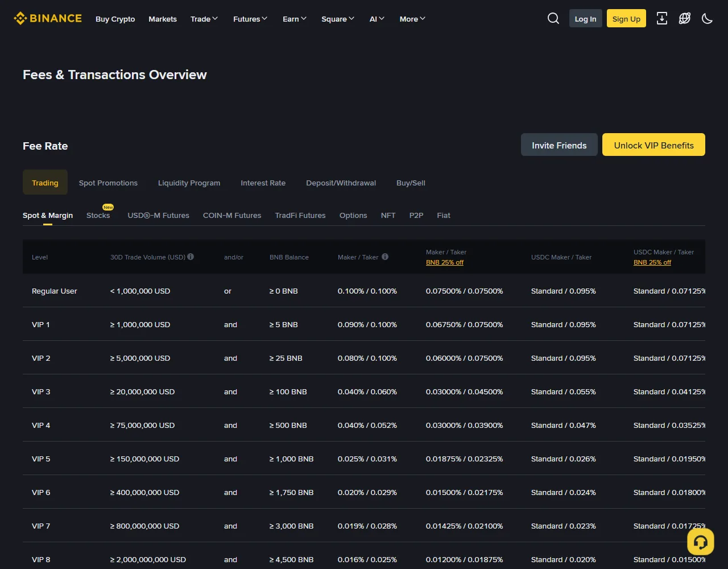Select the TradFi Futures sub-tab
728x569 pixels.
coord(300,215)
